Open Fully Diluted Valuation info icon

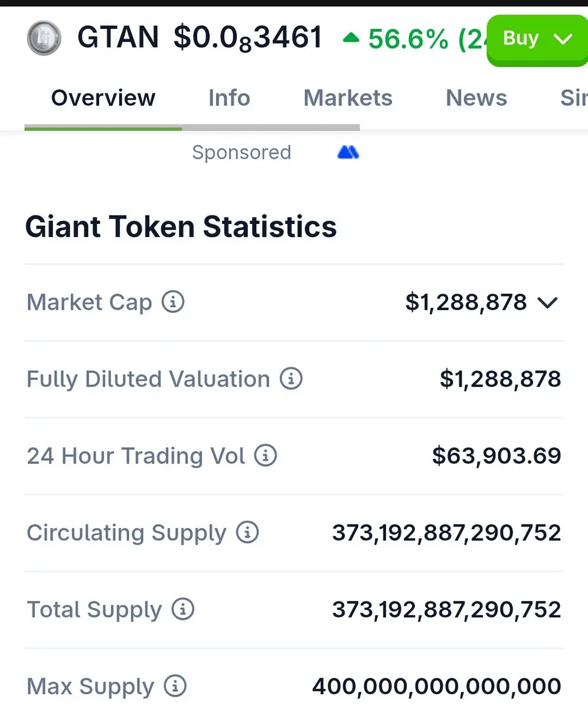(291, 379)
